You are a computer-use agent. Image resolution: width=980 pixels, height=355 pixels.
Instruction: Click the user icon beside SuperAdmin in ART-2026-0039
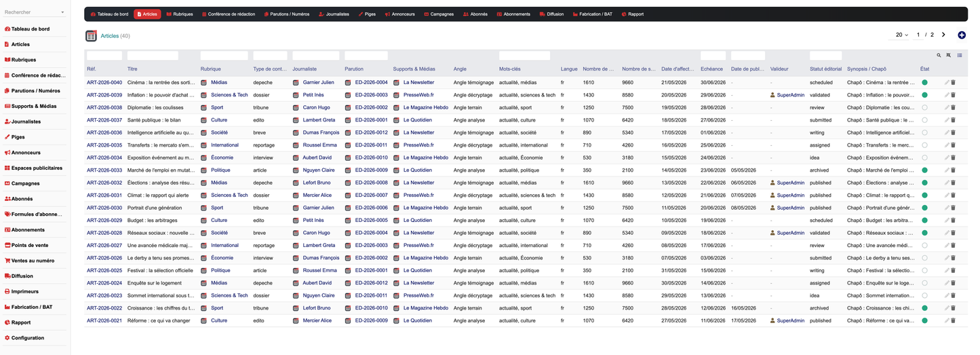[x=773, y=95]
